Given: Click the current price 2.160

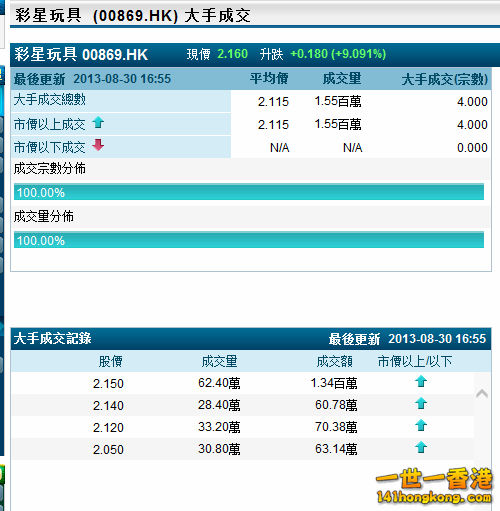Looking at the screenshot, I should [x=232, y=54].
